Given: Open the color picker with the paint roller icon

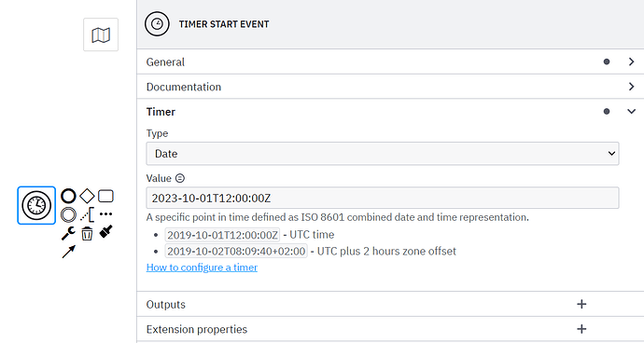Looking at the screenshot, I should [x=105, y=231].
